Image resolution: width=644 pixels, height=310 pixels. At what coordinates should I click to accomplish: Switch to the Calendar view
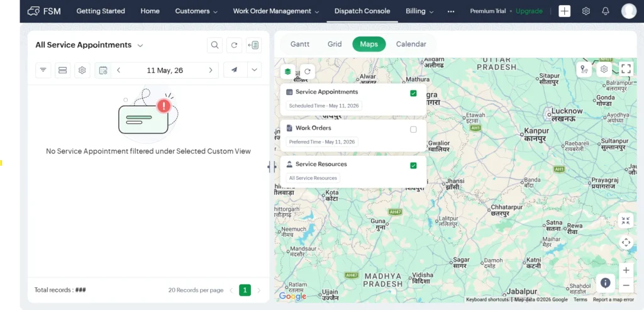[411, 45]
